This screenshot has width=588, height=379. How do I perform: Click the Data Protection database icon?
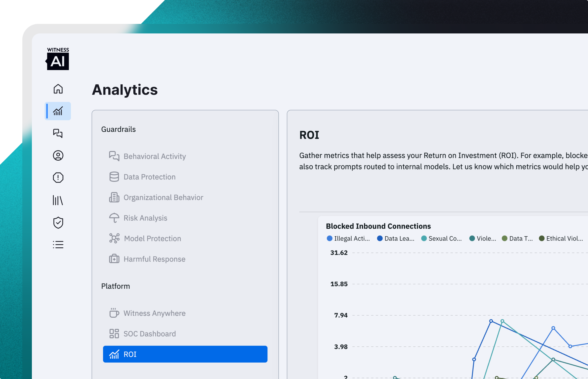(114, 177)
